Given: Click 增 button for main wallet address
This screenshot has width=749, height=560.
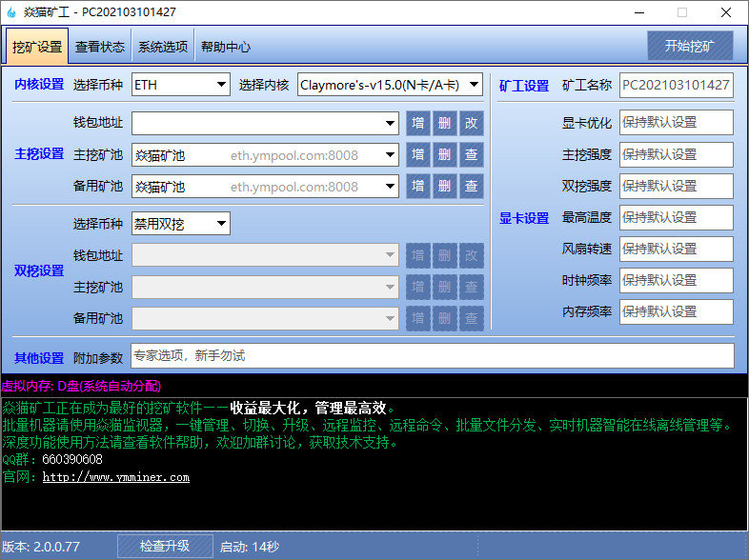Looking at the screenshot, I should [418, 123].
